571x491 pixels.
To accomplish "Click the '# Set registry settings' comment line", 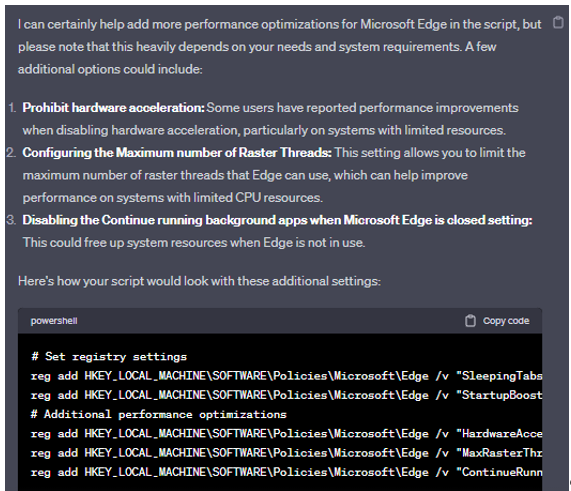I will (109, 357).
